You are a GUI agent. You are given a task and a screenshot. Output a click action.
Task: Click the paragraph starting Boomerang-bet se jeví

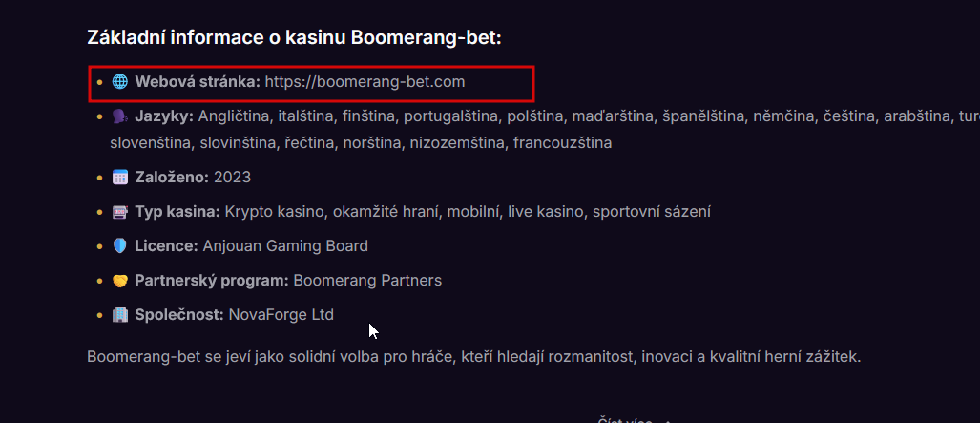(x=473, y=357)
